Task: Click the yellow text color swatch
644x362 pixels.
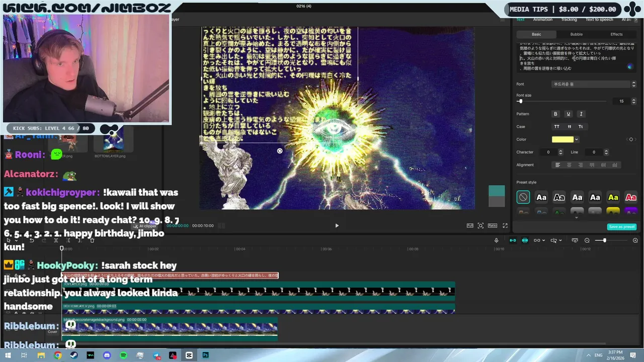Action: (562, 140)
